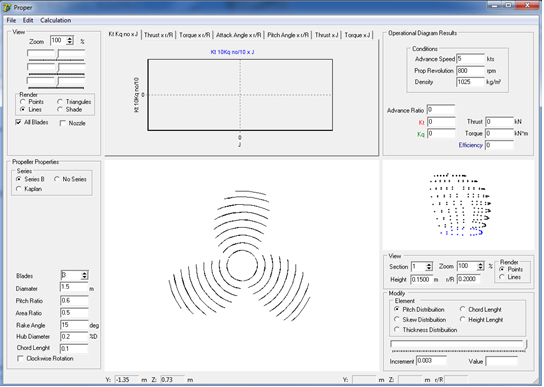544x387 pixels.
Task: Click the Proper application icon in title bar
Action: 7,7
